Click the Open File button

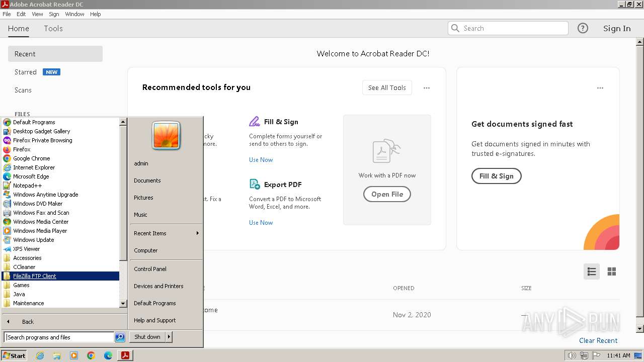click(x=387, y=194)
